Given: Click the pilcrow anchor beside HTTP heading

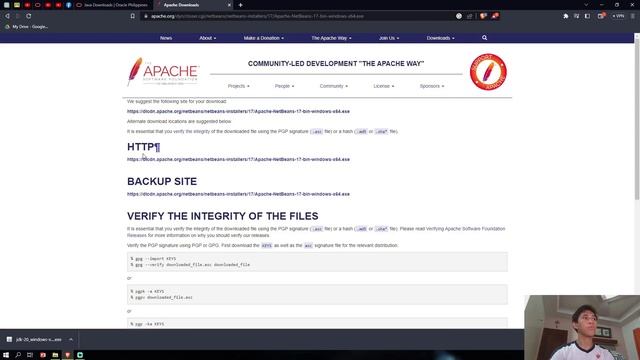Looking at the screenshot, I should click(x=158, y=147).
